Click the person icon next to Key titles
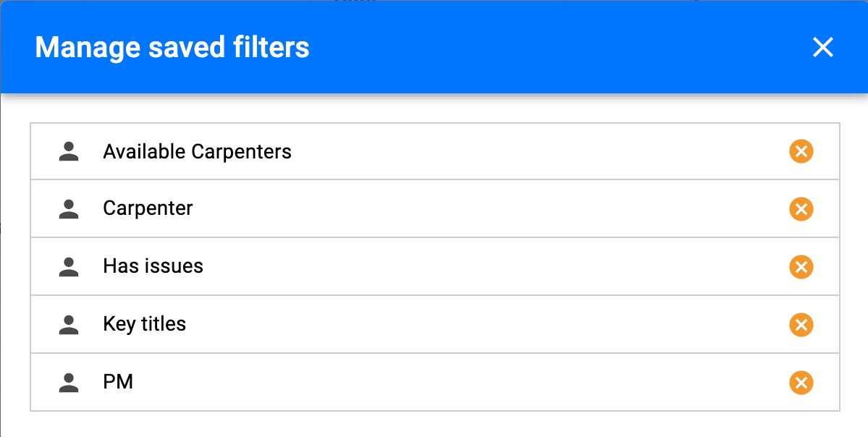868x437 pixels. tap(69, 325)
